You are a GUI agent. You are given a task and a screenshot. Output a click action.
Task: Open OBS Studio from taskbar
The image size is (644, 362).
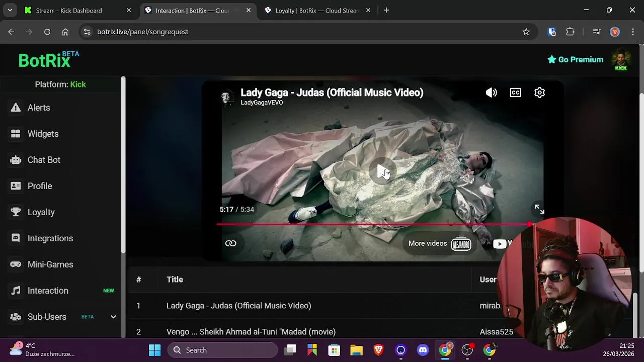pos(467,350)
